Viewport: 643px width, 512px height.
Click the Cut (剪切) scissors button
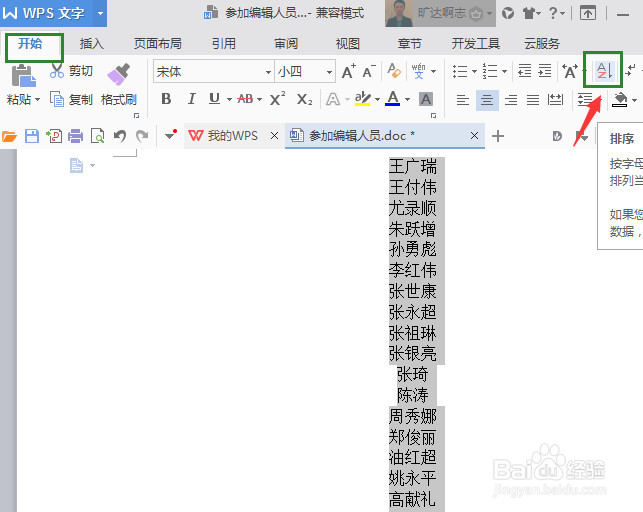click(71, 71)
